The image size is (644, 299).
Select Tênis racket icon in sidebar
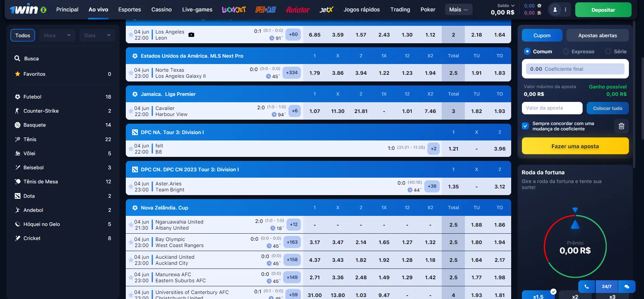click(17, 139)
